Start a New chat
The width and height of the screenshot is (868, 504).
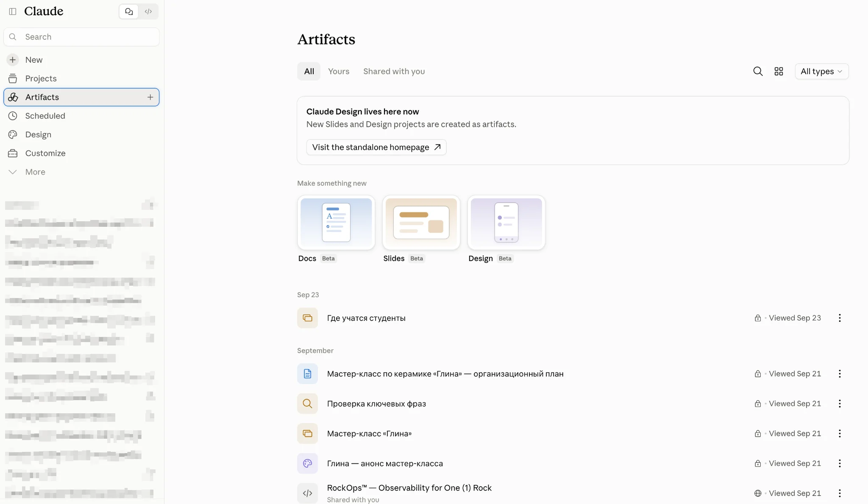click(x=81, y=60)
